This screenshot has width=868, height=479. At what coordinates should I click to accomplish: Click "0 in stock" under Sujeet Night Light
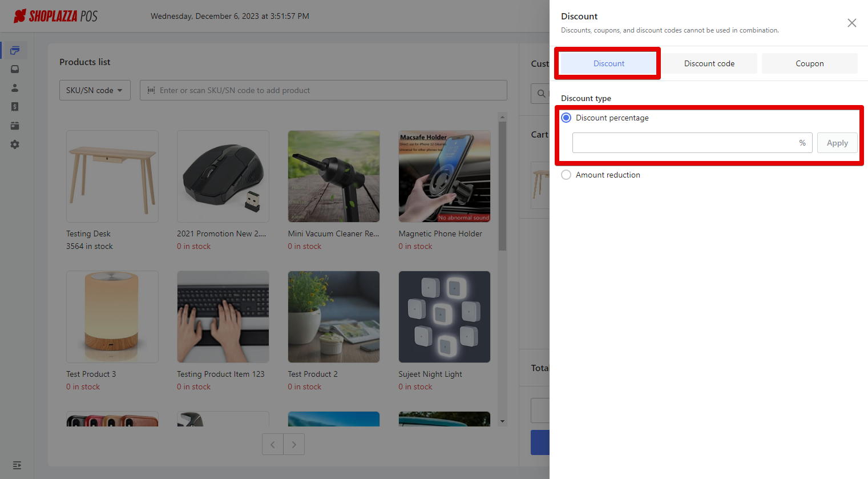[415, 387]
